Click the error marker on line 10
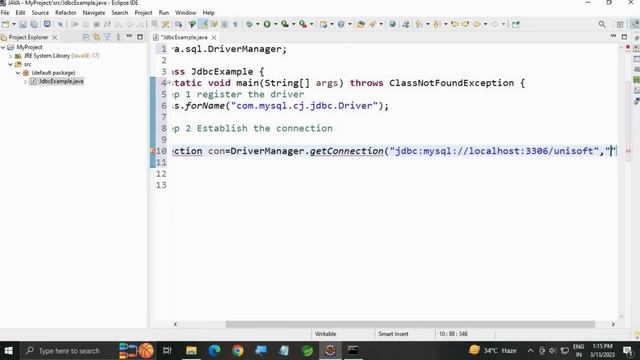This screenshot has height=360, width=640. (153, 151)
